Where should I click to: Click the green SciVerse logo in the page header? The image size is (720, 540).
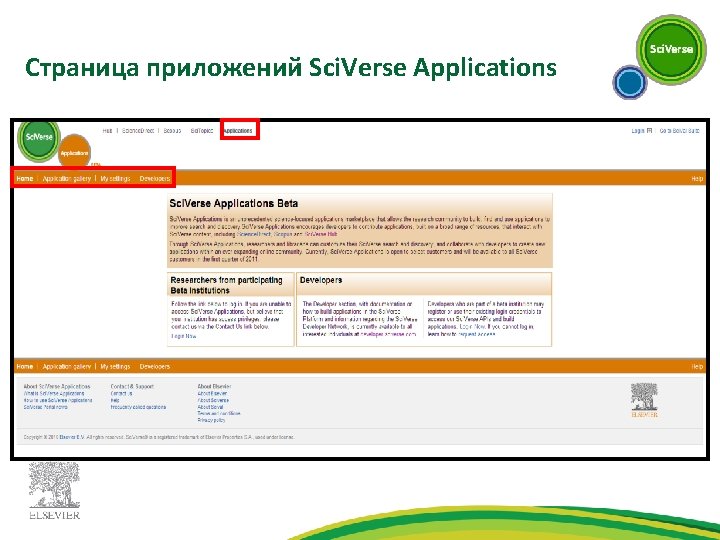[39, 140]
